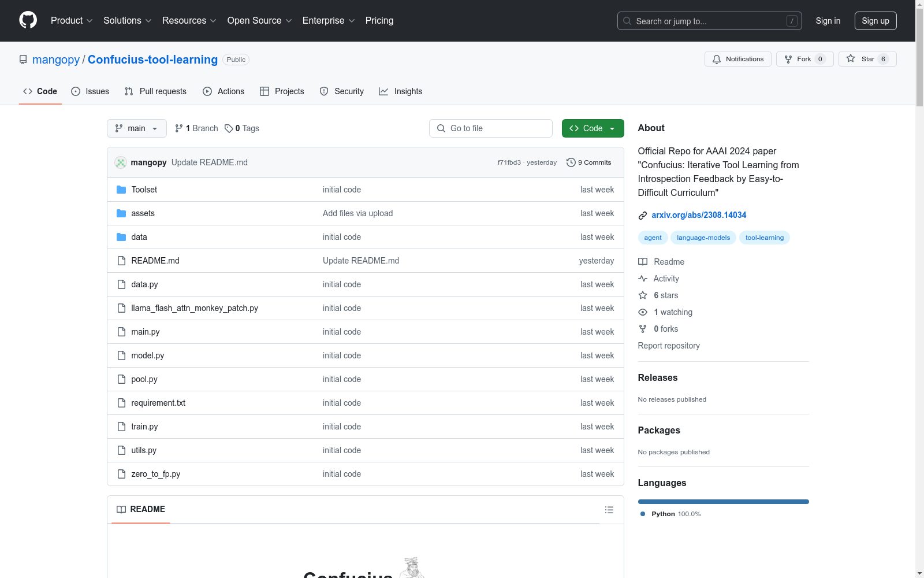This screenshot has width=924, height=578.
Task: Expand the Open Source menu
Action: tap(260, 21)
